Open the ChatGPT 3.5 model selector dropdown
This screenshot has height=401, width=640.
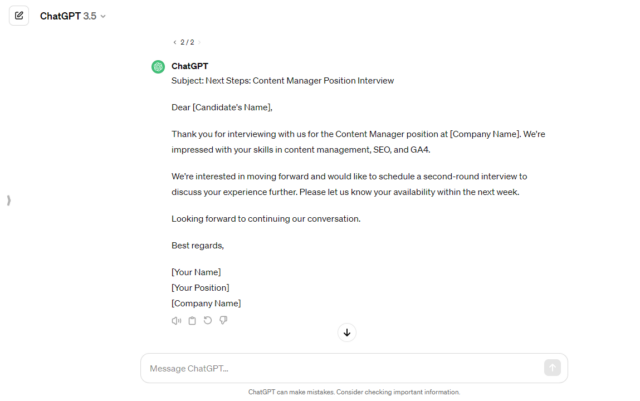(x=73, y=16)
